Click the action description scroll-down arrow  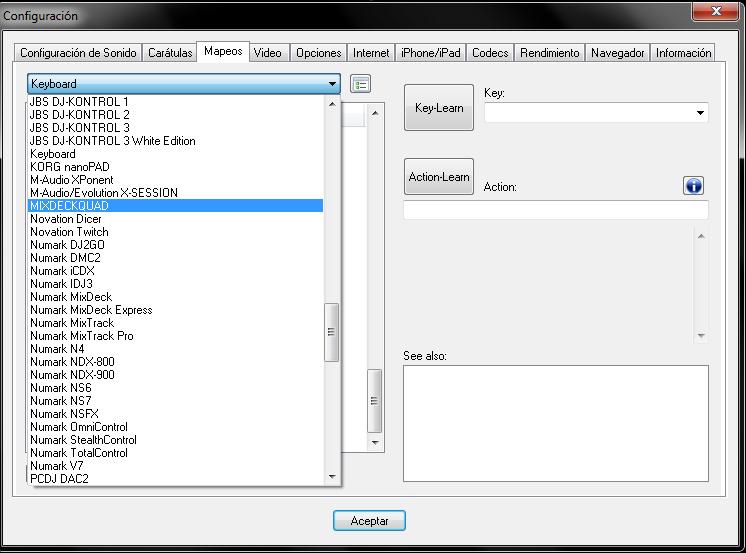pyautogui.click(x=701, y=336)
